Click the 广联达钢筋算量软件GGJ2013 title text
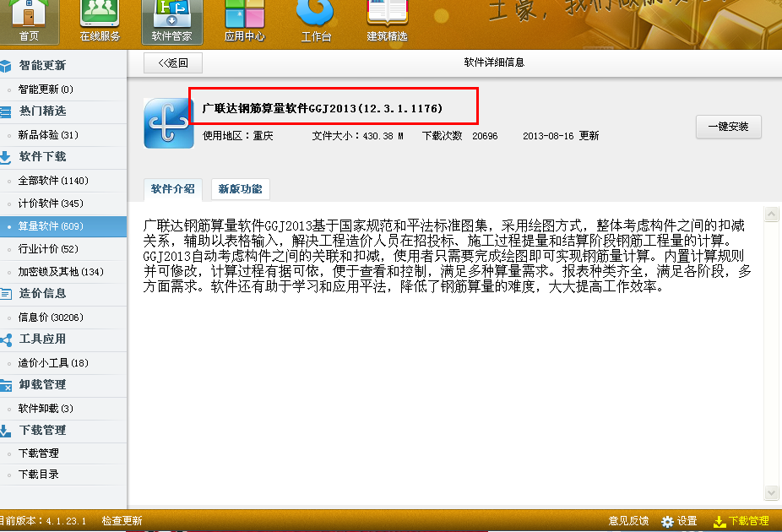Screen dimensions: 782x532 point(323,108)
